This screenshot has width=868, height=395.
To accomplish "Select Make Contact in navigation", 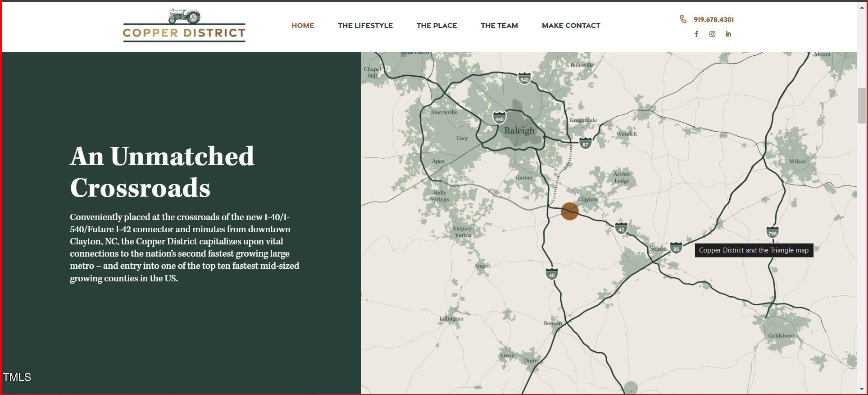I will click(571, 26).
